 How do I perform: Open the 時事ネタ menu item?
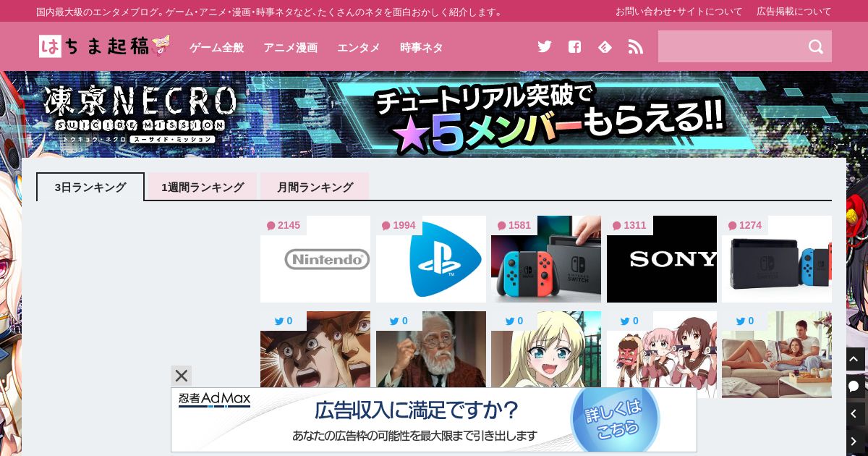421,47
